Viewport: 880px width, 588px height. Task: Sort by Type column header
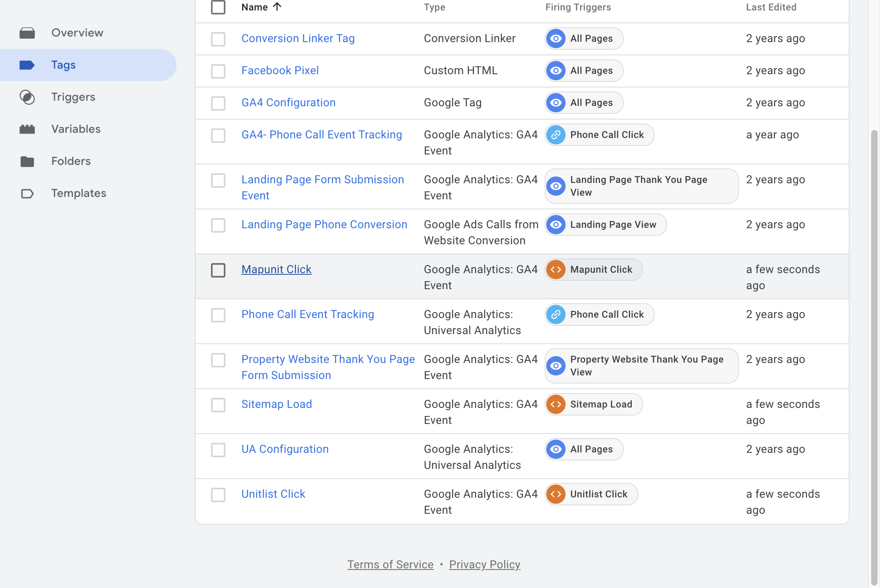point(434,7)
